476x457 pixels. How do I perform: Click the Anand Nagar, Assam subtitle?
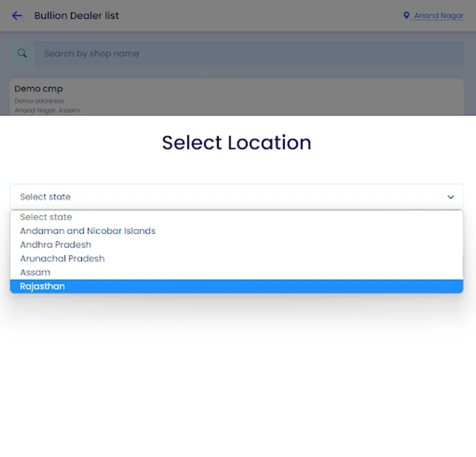coord(47,110)
